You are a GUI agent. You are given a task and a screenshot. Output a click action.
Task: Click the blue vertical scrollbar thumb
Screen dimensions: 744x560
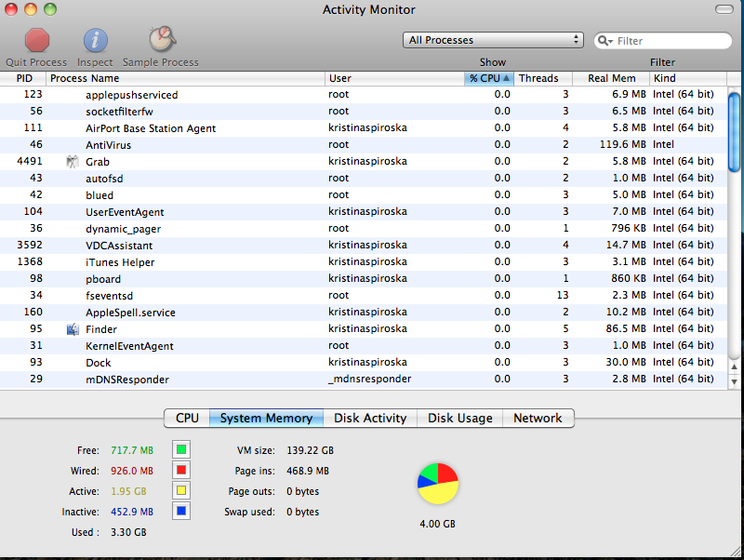coord(734,132)
